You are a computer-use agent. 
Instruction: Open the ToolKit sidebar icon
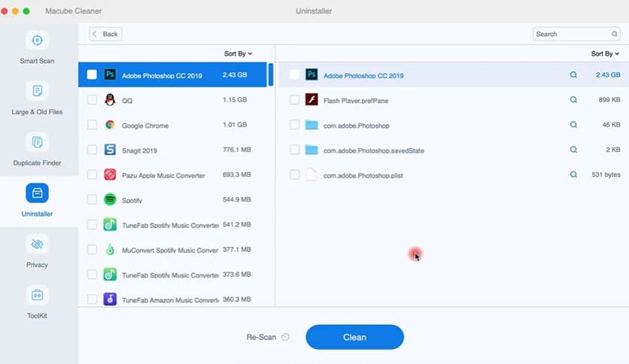pos(37,295)
